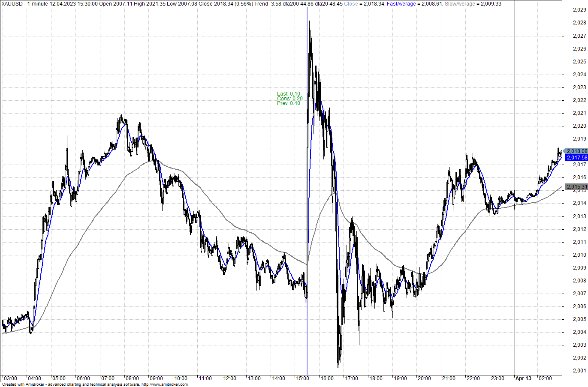Click the 2,001 price axis label
588x387 pixels.
click(579, 371)
